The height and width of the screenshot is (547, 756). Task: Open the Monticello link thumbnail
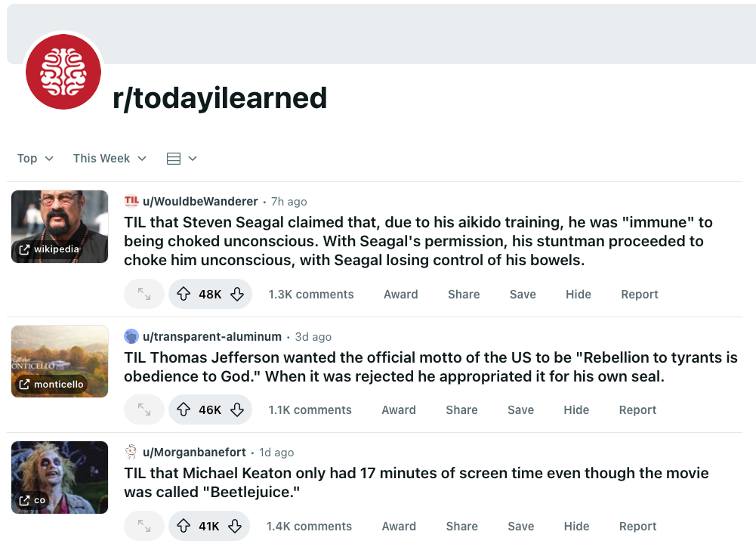pos(60,361)
